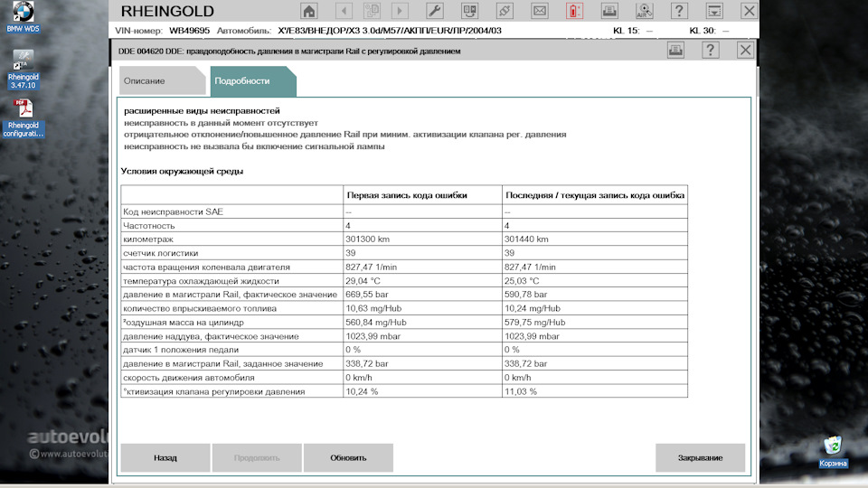Viewport: 868px width, 488px height.
Task: Navigate back with the left arrow icon
Action: tap(344, 11)
